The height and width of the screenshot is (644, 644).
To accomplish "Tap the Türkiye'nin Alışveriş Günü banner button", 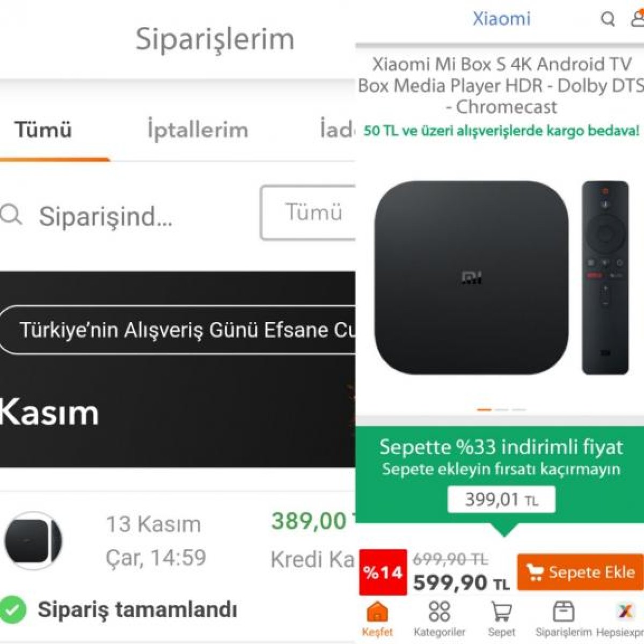I will 178,330.
